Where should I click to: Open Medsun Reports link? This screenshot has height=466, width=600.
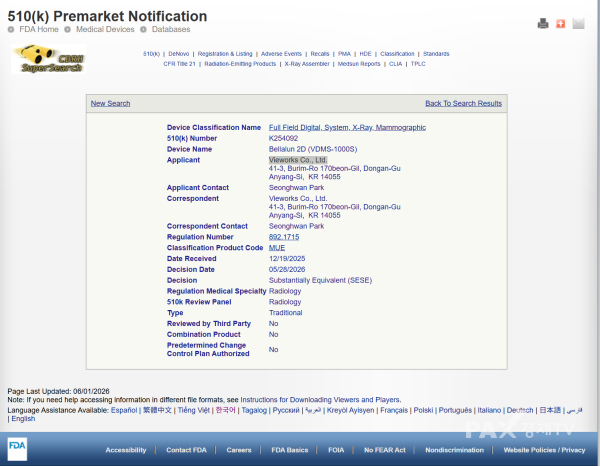click(x=359, y=64)
